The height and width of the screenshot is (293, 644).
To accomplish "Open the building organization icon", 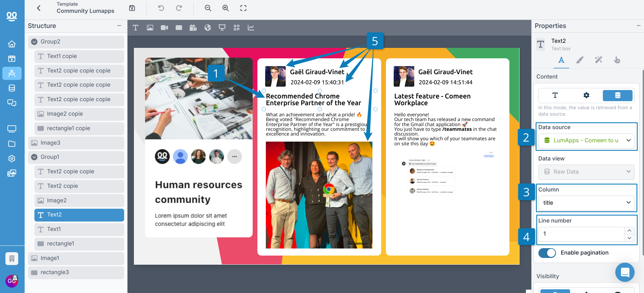I will (12, 259).
